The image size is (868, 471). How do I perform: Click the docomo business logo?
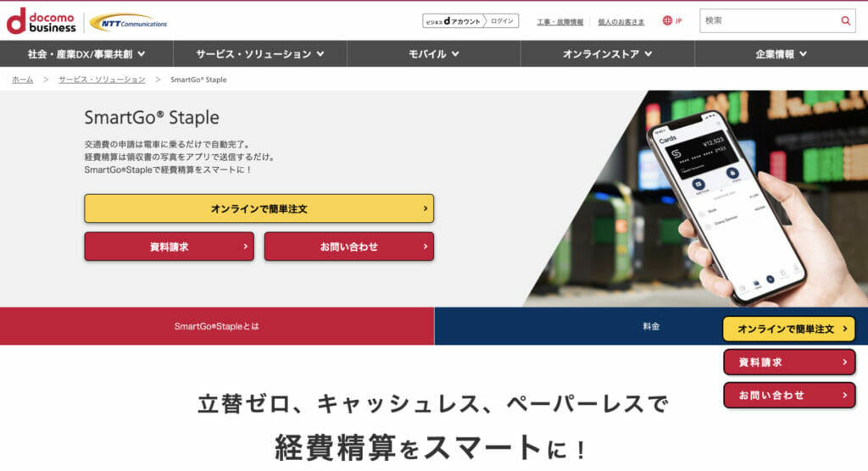[41, 21]
